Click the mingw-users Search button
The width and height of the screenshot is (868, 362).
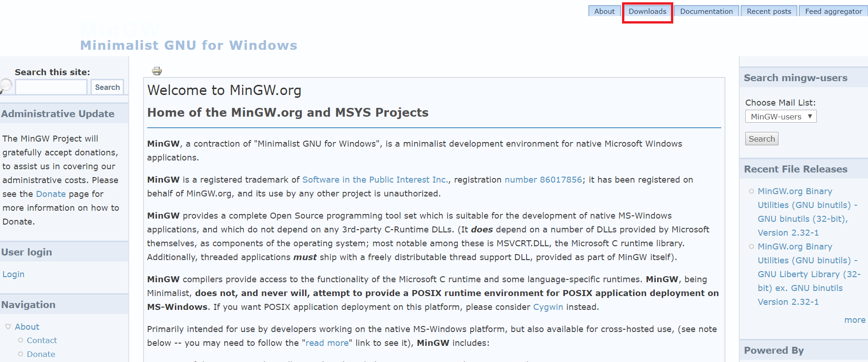761,139
